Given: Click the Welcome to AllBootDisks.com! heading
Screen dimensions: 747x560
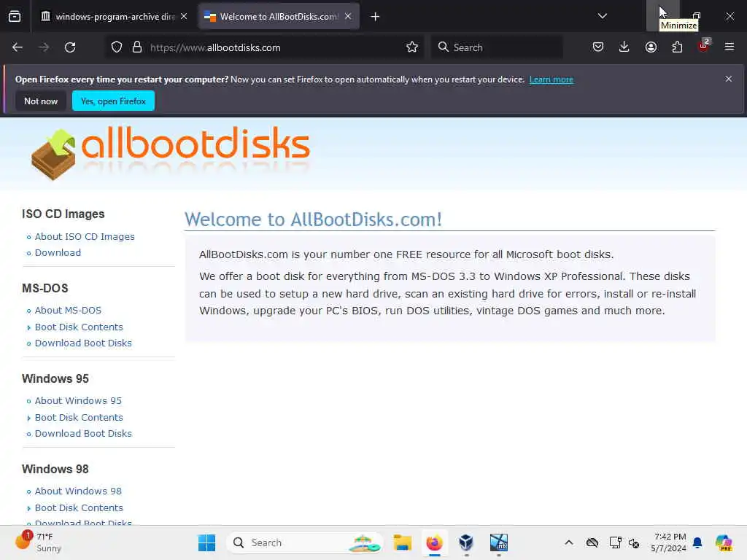Looking at the screenshot, I should [x=313, y=219].
